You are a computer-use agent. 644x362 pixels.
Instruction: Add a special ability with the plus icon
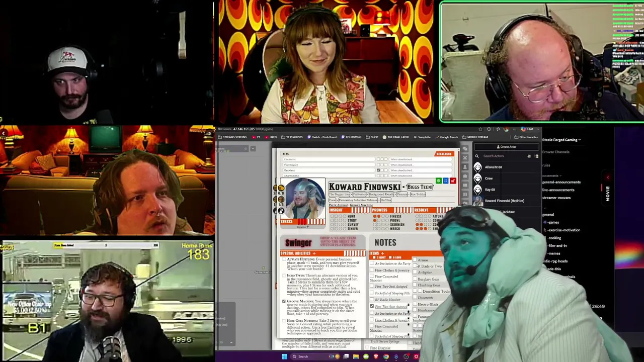(314, 253)
